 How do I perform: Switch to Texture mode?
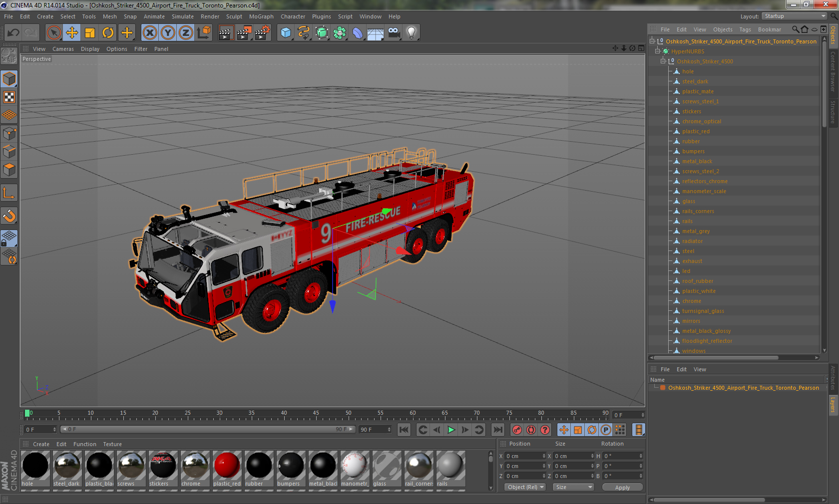pyautogui.click(x=9, y=97)
